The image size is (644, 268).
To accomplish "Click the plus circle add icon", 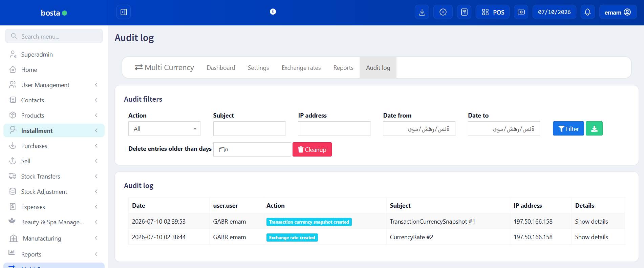I will (x=443, y=12).
